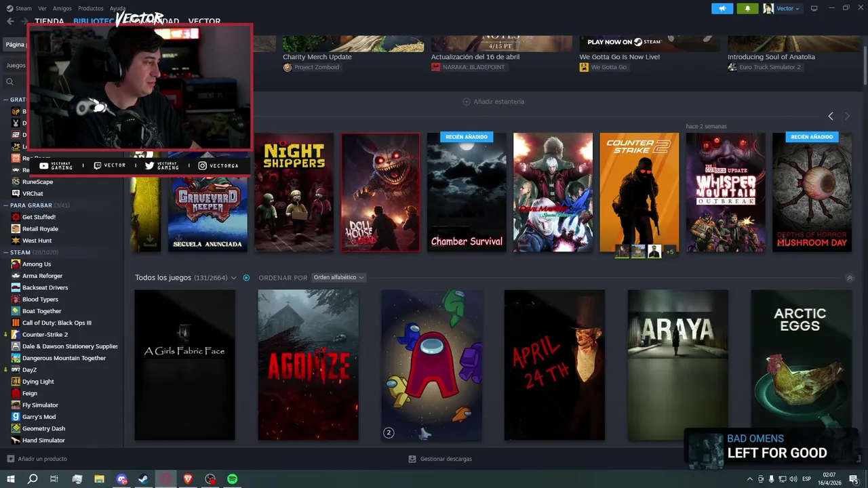Show previous games on the shelf

[831, 117]
